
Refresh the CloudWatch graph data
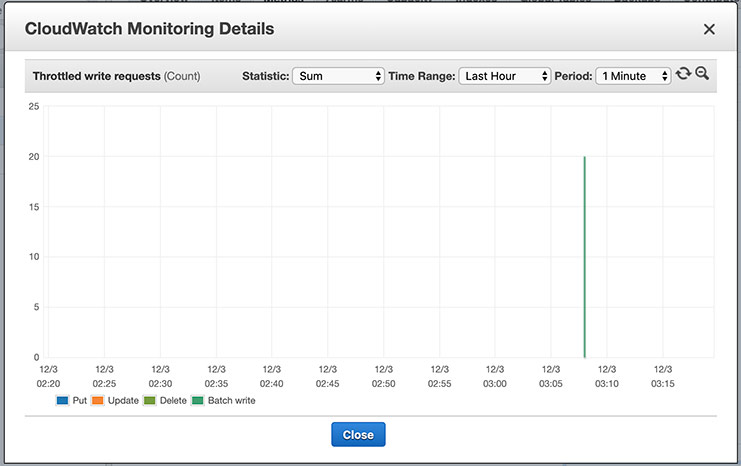tap(683, 74)
